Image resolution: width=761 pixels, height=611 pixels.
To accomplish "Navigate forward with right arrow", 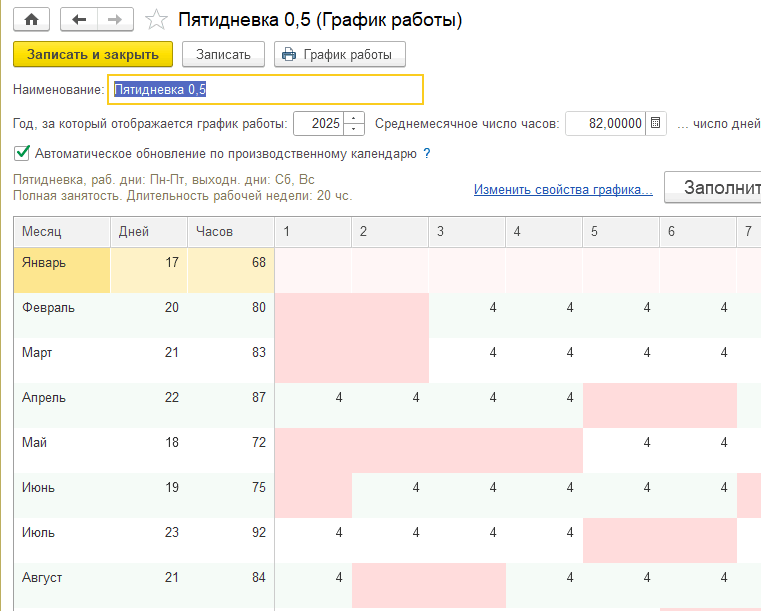I will 115,19.
